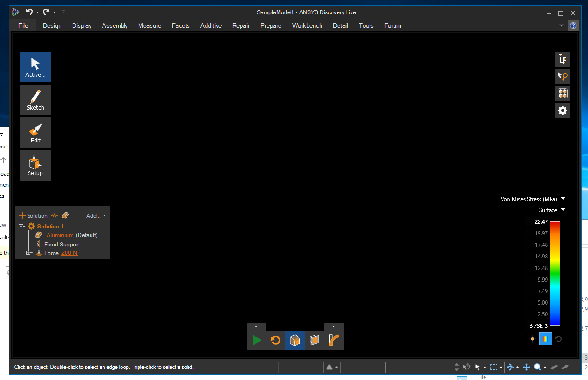Select the Active selection tool tile

(36, 67)
